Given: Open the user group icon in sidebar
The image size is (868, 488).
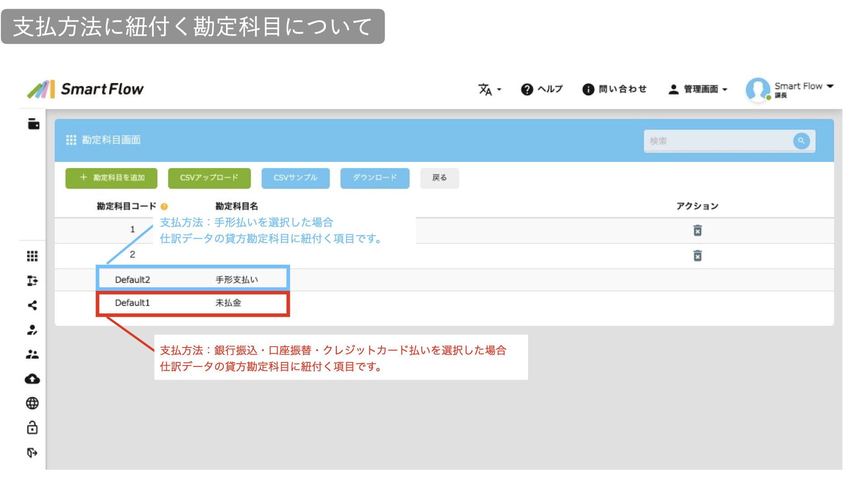Looking at the screenshot, I should coord(32,354).
